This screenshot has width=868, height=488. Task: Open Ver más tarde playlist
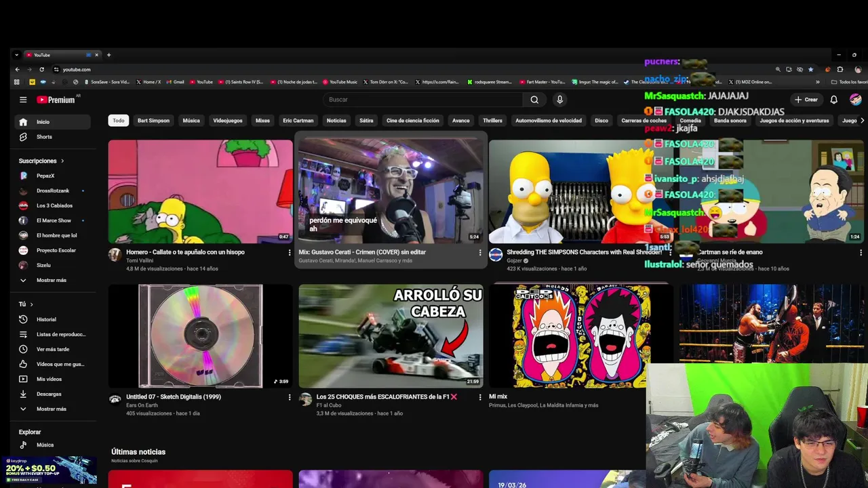coord(54,349)
